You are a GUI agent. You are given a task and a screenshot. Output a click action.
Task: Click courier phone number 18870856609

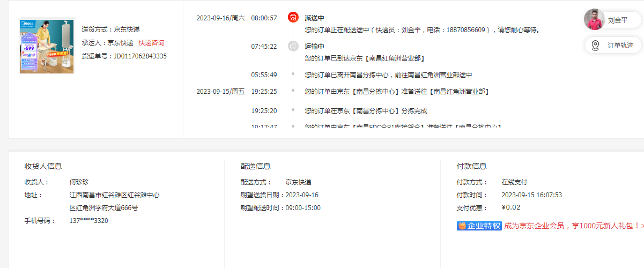point(465,30)
